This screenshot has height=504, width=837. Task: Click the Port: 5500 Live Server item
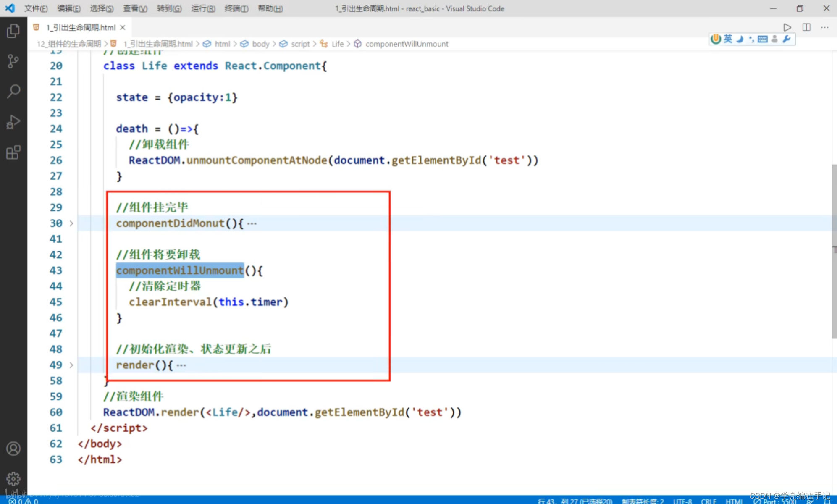(x=775, y=501)
